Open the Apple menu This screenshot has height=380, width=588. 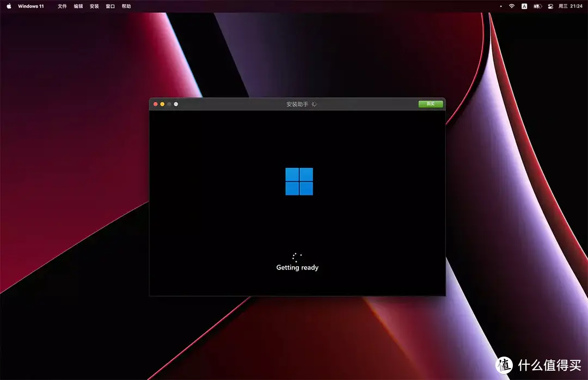click(9, 6)
